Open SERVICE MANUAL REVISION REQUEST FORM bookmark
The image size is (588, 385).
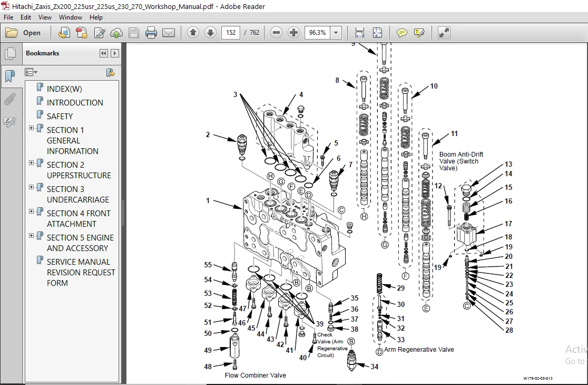81,273
